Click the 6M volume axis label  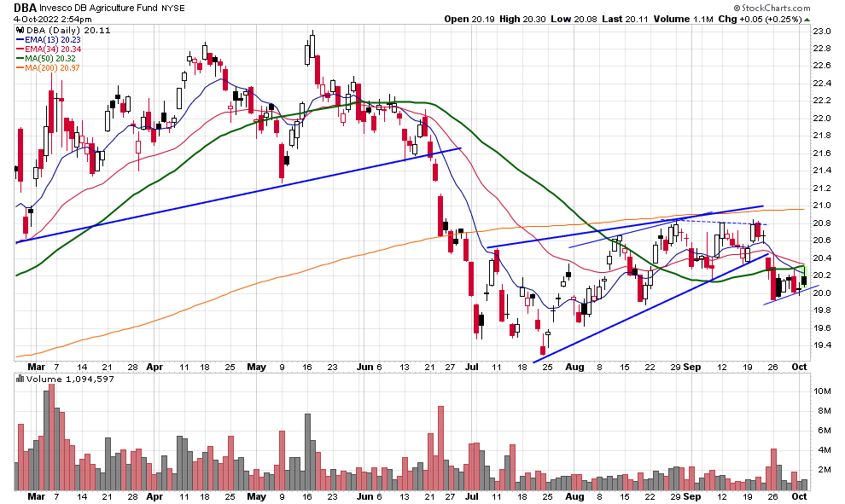[825, 431]
